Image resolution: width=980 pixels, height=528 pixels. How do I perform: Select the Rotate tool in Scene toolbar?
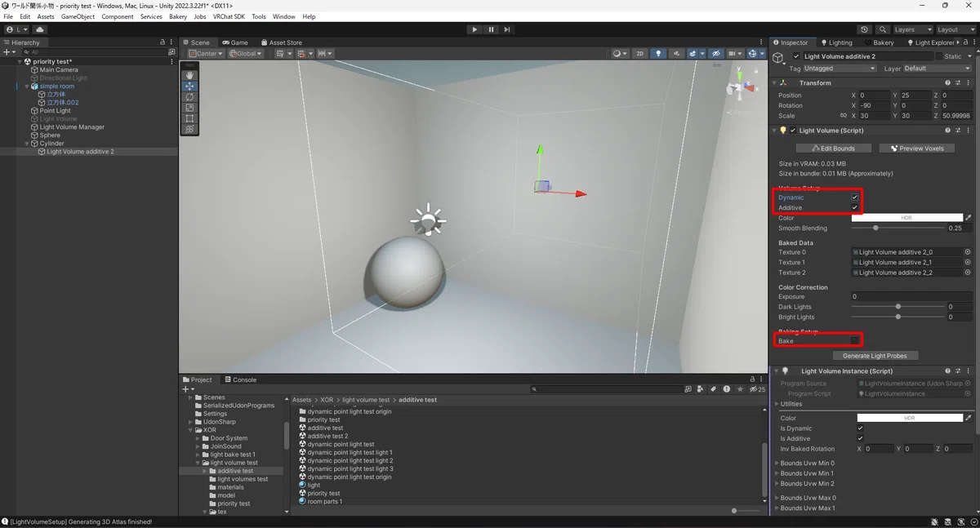[189, 96]
